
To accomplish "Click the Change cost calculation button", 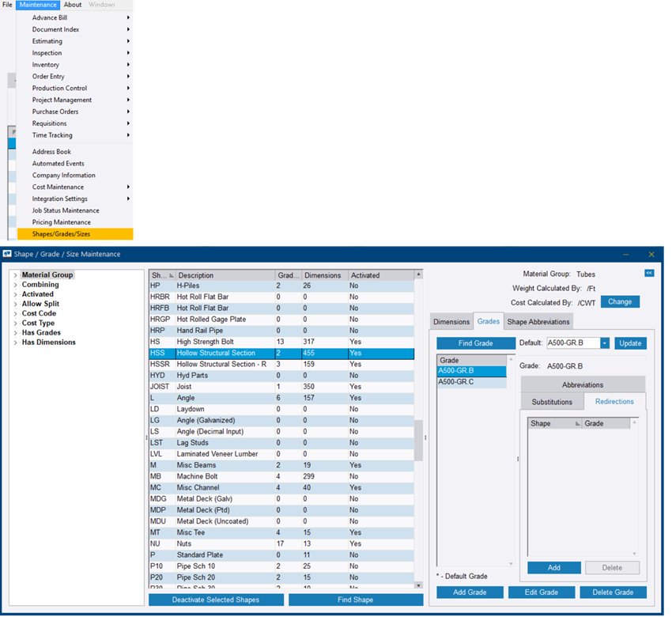I will [620, 302].
